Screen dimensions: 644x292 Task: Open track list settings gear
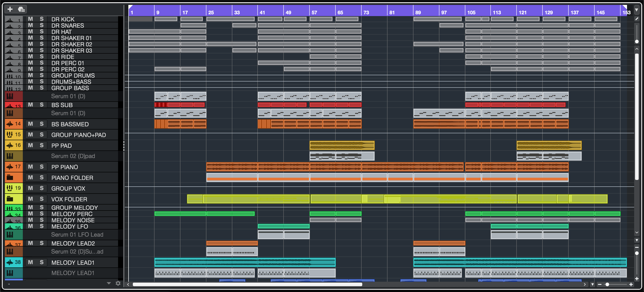118,283
